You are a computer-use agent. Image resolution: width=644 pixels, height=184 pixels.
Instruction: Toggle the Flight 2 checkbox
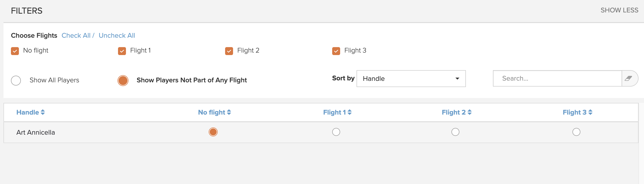229,51
